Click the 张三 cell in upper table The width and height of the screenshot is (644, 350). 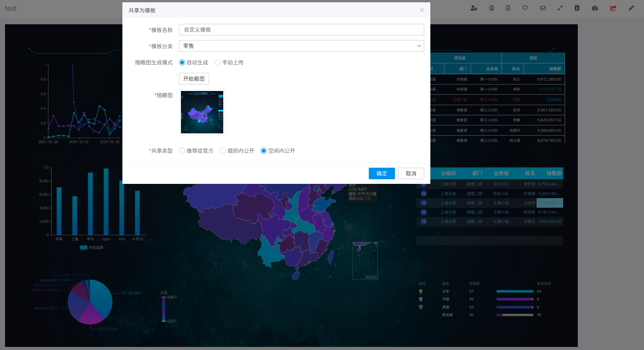(516, 79)
